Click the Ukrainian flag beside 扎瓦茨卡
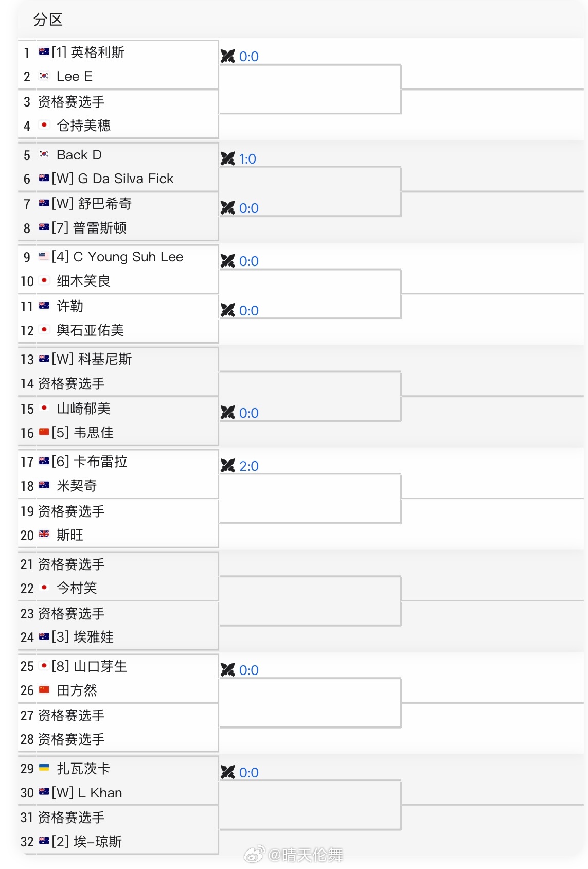The height and width of the screenshot is (869, 588). click(44, 769)
